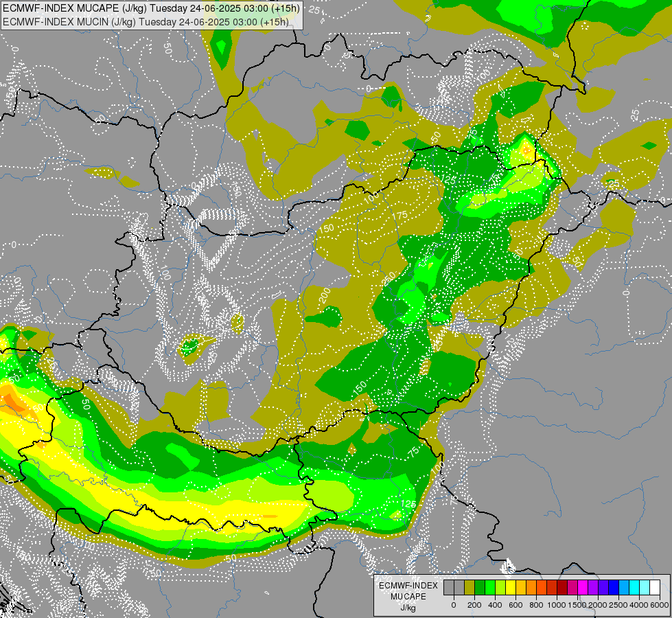Pick the olive legend swatch
The height and width of the screenshot is (618, 672).
click(x=470, y=587)
